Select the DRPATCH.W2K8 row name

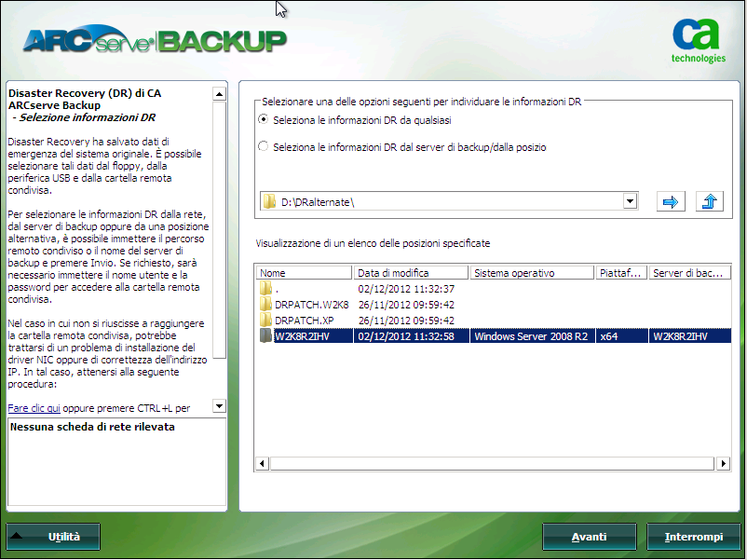click(x=312, y=305)
